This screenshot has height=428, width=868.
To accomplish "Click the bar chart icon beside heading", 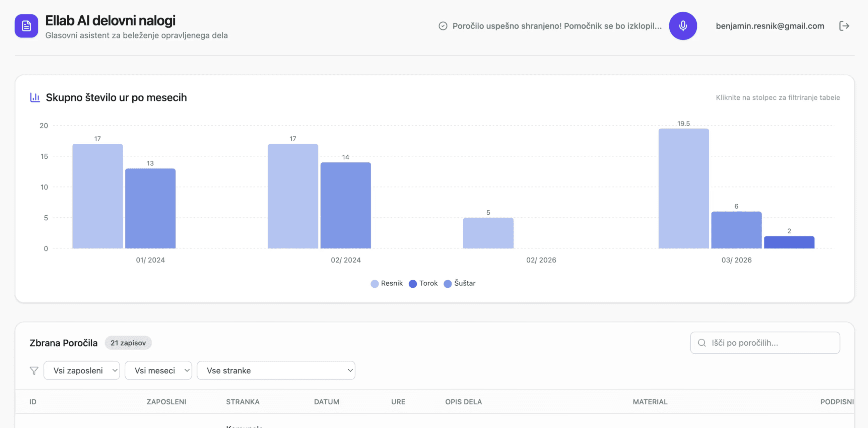I will 35,97.
